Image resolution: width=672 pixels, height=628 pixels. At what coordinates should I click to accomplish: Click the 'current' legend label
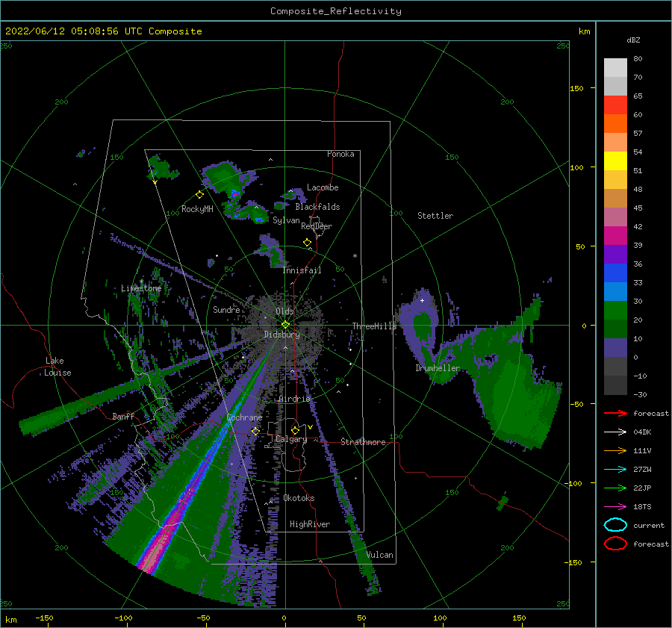(x=649, y=525)
